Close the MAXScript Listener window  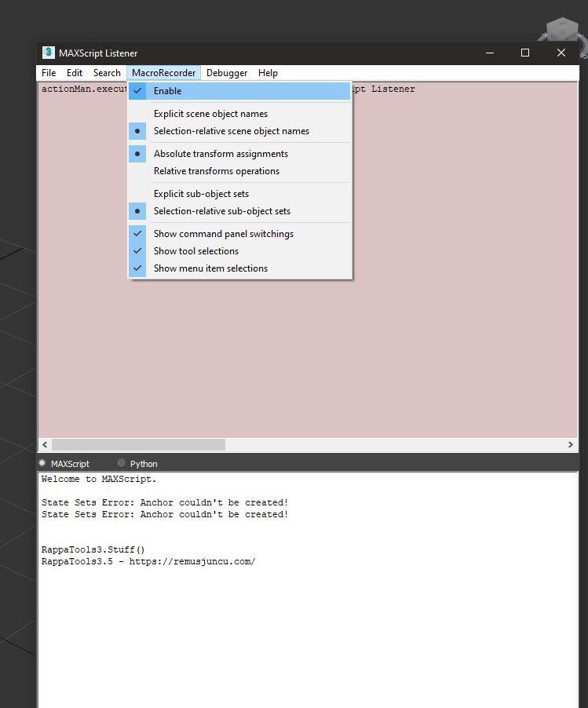(561, 53)
